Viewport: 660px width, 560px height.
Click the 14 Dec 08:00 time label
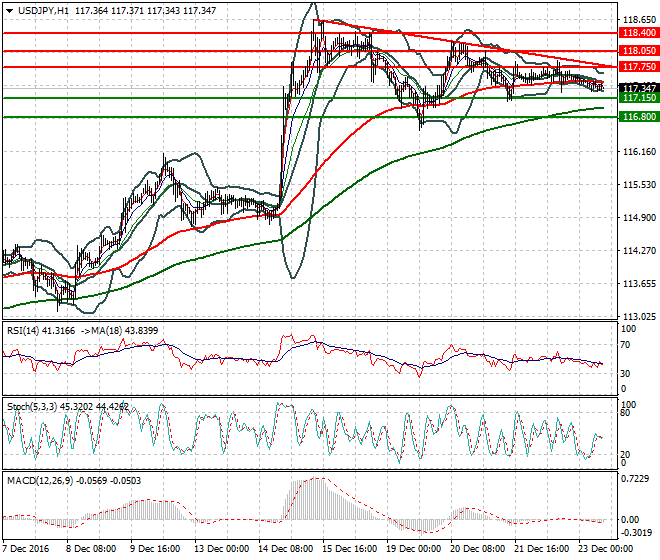286,549
